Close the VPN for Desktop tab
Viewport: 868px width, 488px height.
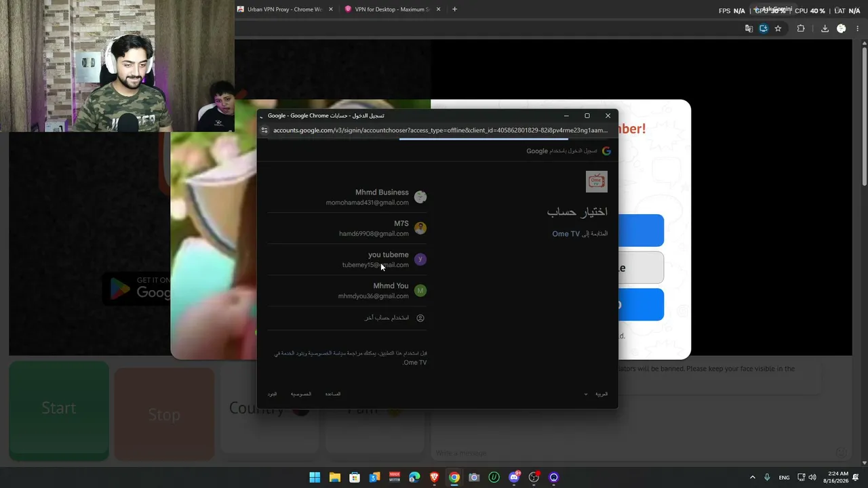[439, 9]
